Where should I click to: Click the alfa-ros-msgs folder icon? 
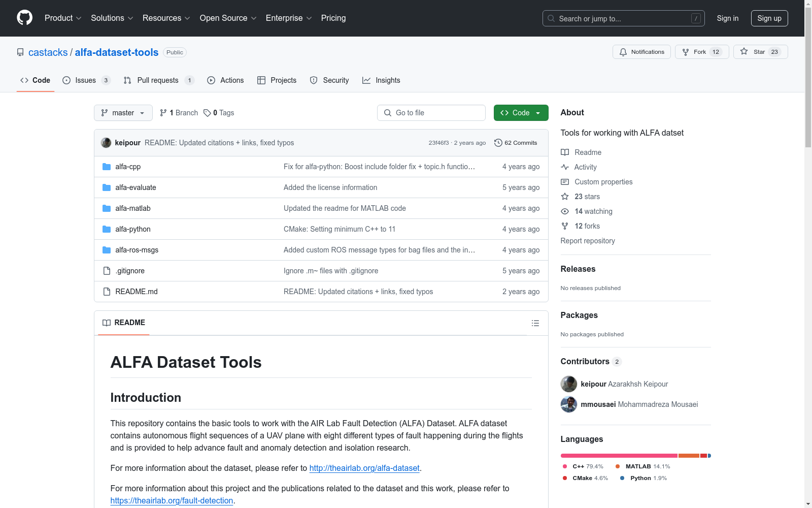(107, 250)
